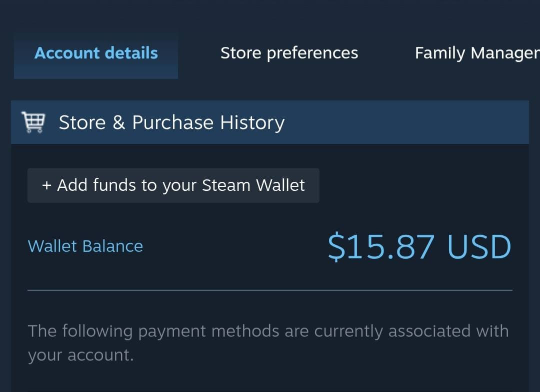Click Add funds to your Steam Wallet

[173, 185]
